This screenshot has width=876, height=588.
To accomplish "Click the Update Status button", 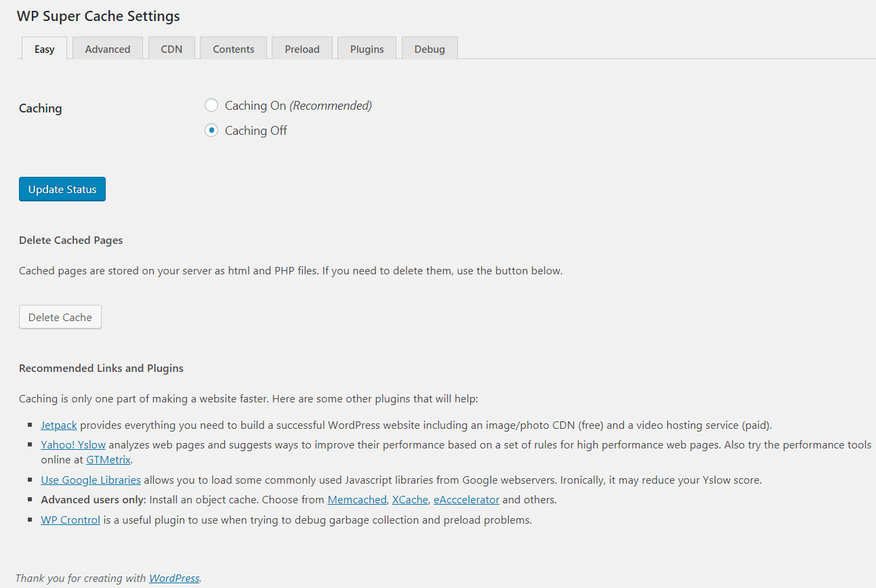I will 62,188.
